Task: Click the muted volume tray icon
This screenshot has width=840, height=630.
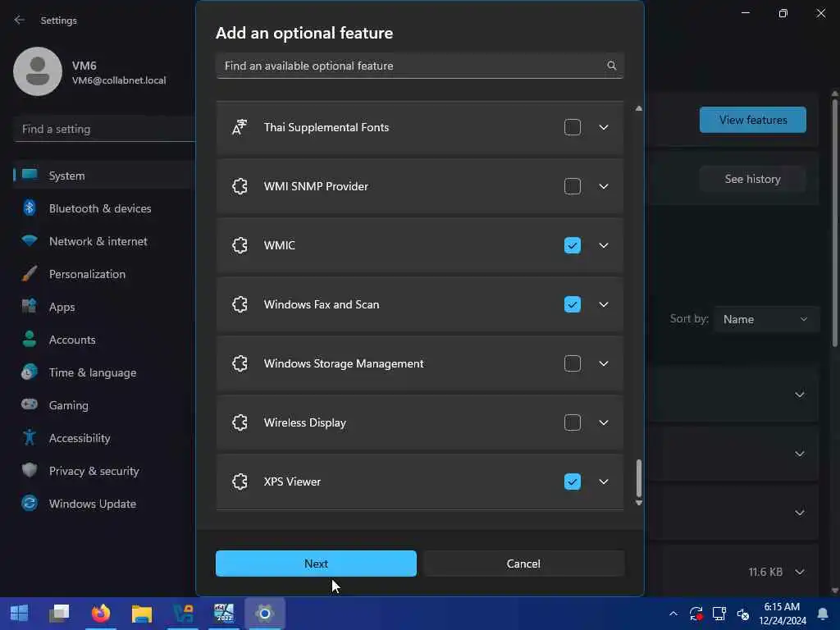Action: point(742,614)
